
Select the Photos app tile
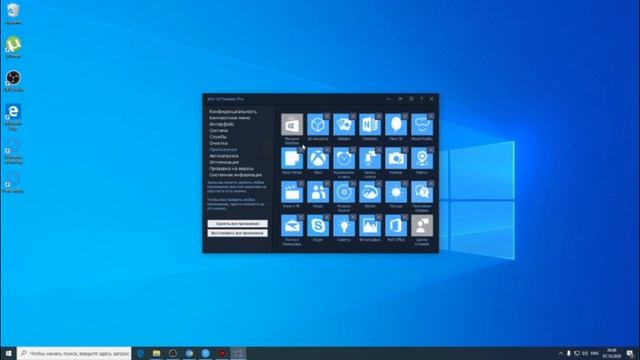[x=370, y=226]
